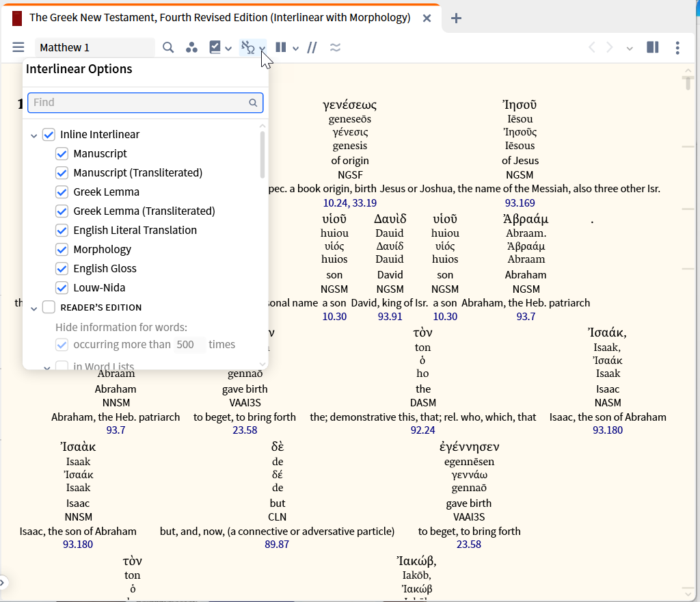Close the Greek New Testament tab
Image resolution: width=700 pixels, height=602 pixels.
coord(427,18)
